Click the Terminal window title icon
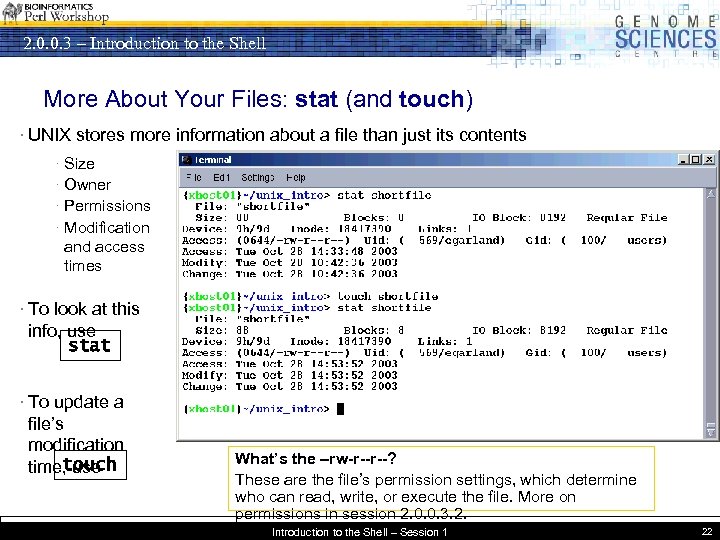 point(186,160)
